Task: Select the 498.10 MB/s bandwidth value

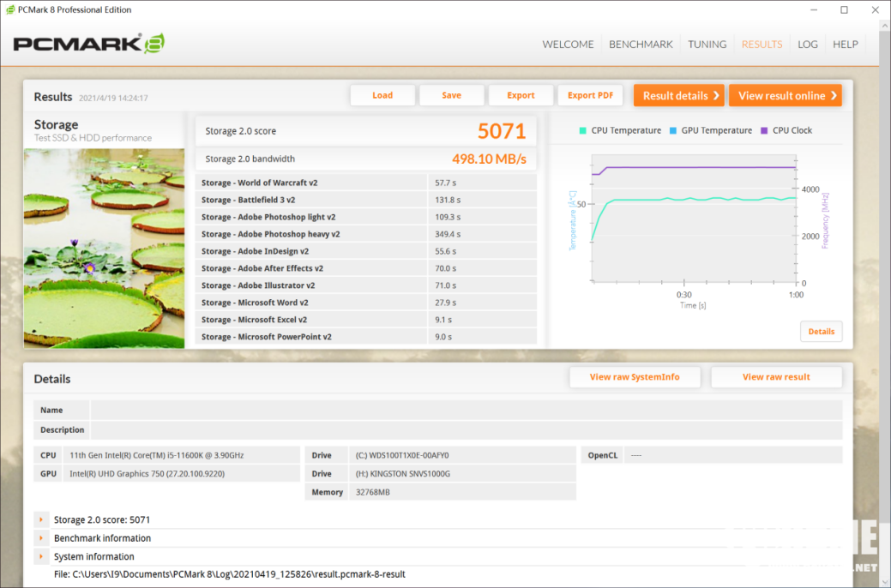Action: (490, 159)
